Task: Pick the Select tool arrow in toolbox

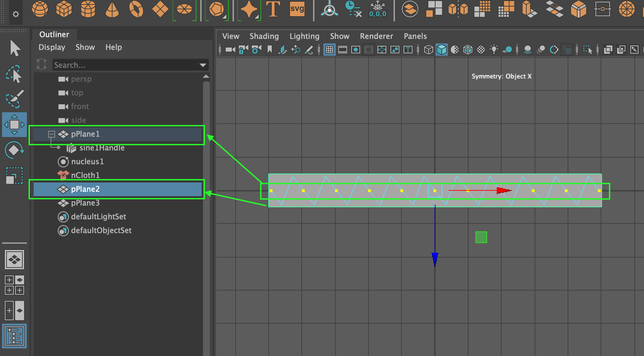Action: pos(15,48)
